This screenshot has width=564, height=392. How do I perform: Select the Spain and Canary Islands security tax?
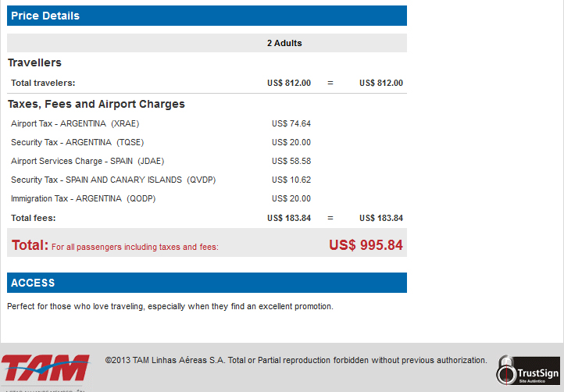click(x=113, y=180)
